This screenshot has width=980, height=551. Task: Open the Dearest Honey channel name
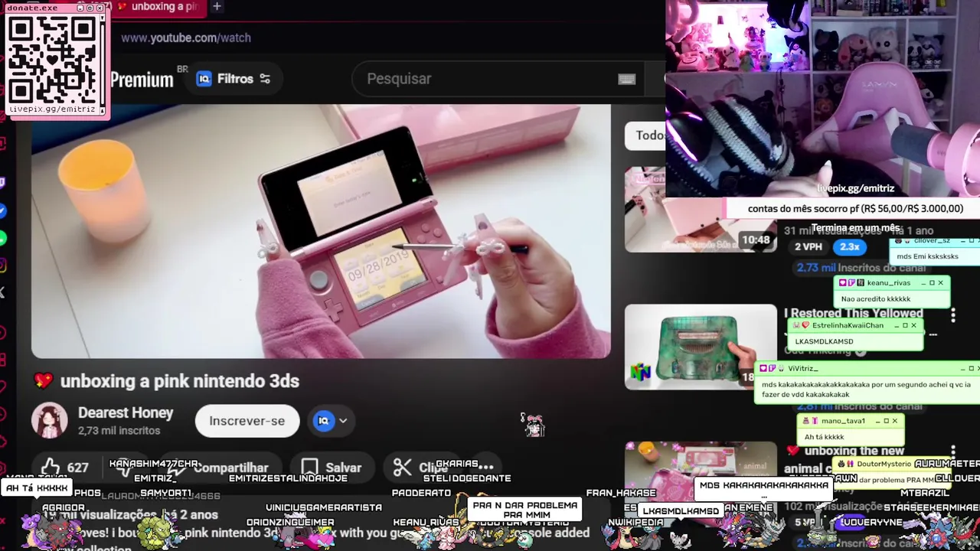(x=126, y=412)
